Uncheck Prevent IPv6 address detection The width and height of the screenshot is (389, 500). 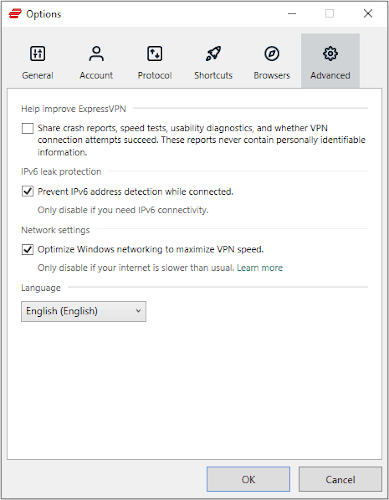pos(28,192)
